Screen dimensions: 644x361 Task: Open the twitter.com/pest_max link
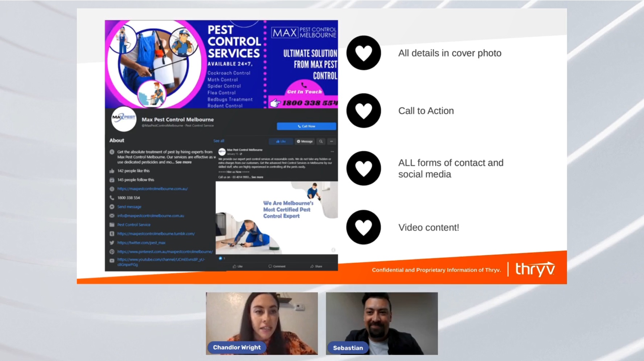(141, 243)
